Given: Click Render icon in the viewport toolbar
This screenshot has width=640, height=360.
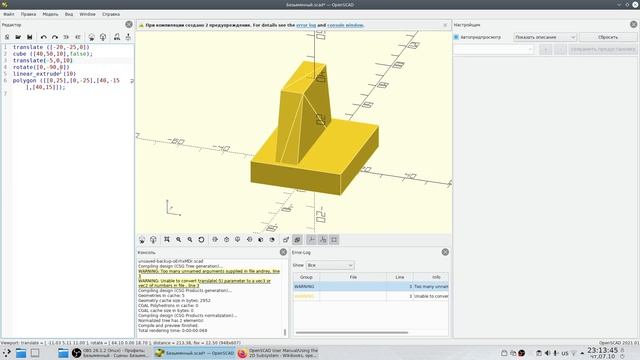Looking at the screenshot, I should (x=153, y=240).
